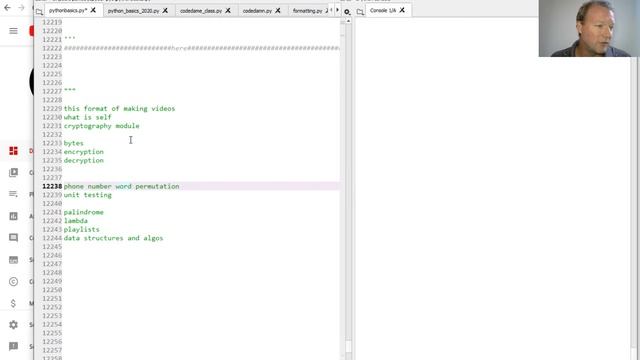
Task: Click the line 'what is self'
Action: coord(87,117)
